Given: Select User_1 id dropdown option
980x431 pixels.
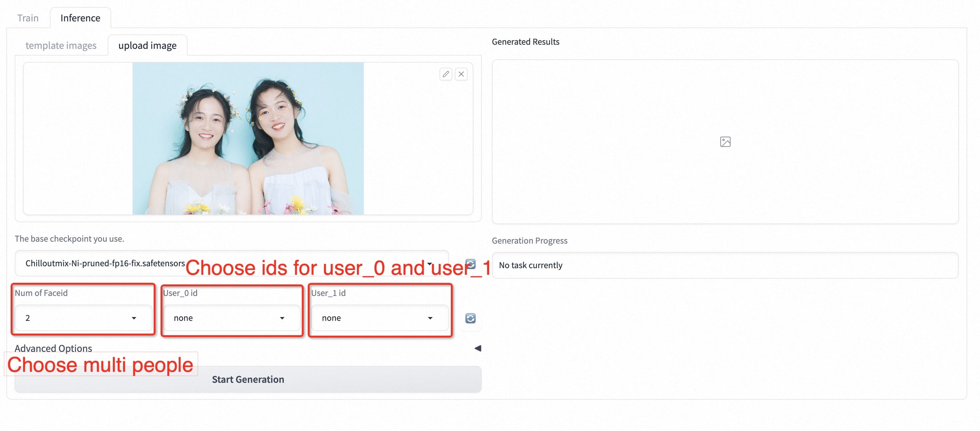Looking at the screenshot, I should (378, 318).
